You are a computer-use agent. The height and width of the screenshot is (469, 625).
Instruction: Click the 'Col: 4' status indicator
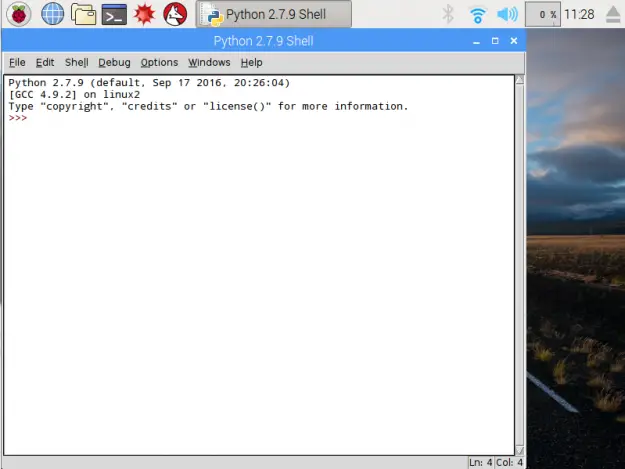[x=509, y=463]
